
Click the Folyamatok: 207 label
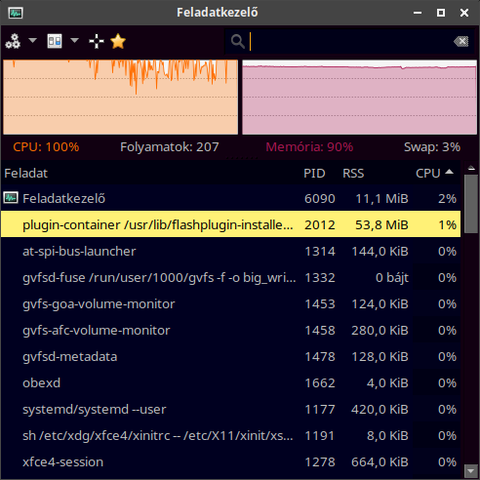click(x=169, y=147)
